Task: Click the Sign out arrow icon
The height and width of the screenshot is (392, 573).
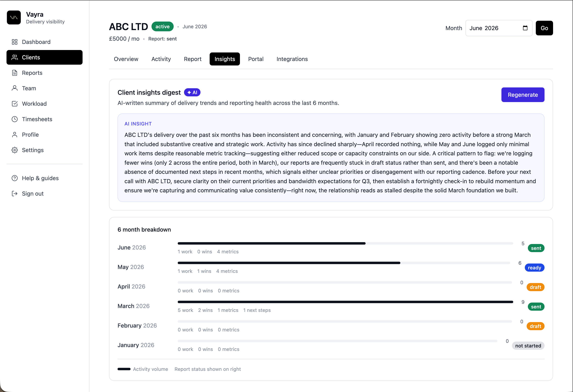Action: click(x=15, y=194)
